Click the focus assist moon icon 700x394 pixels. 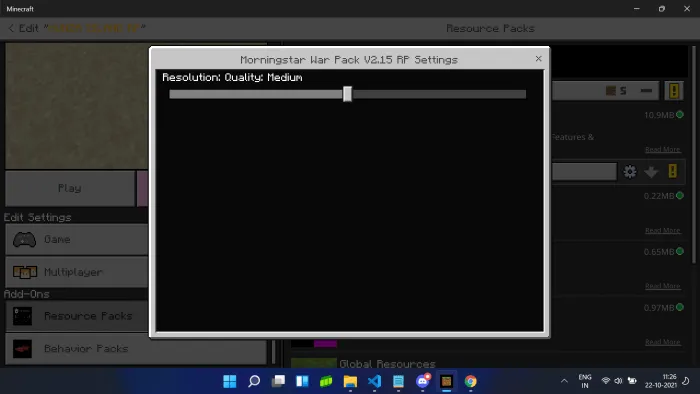point(686,381)
